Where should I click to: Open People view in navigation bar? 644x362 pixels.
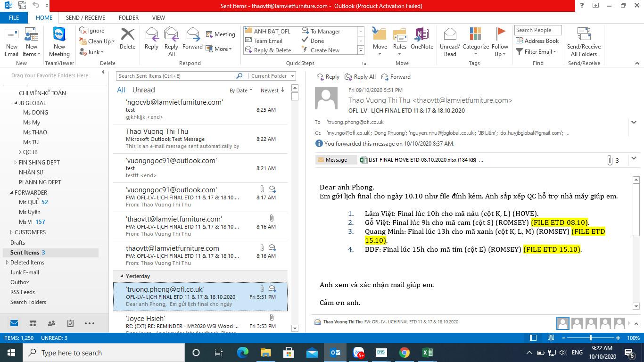coord(51,323)
